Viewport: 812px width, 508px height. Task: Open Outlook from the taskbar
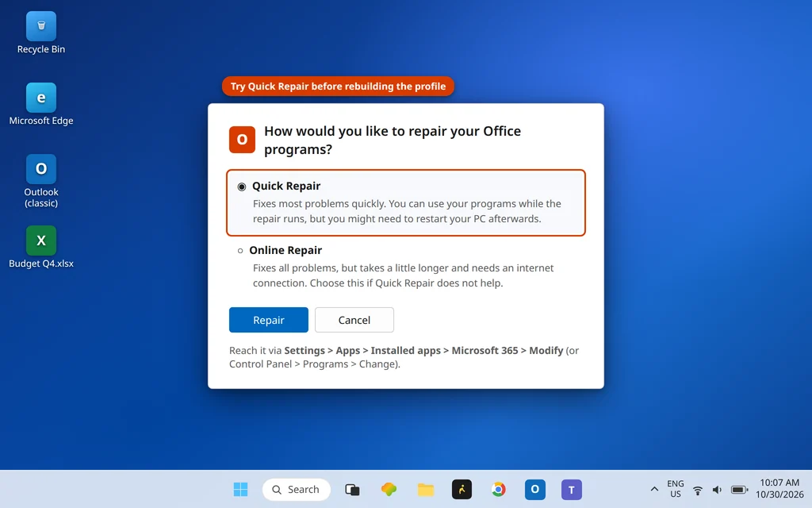pos(535,489)
